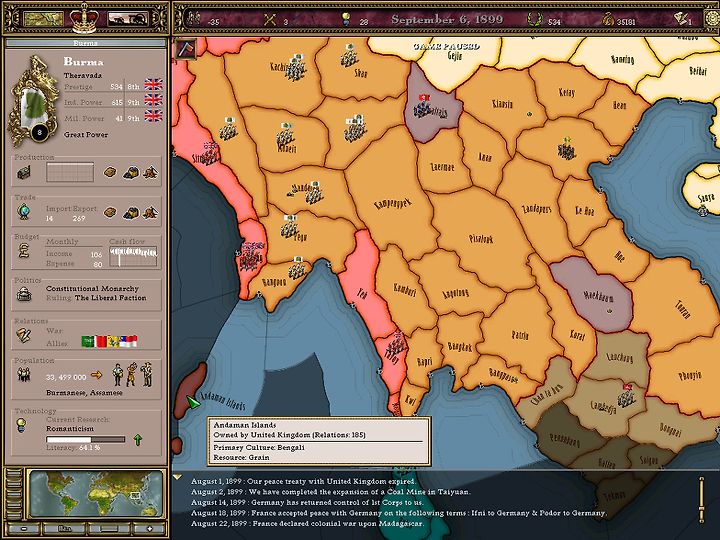Click the empty production queue box
Image resolution: width=720 pixels, height=540 pixels.
click(x=70, y=172)
